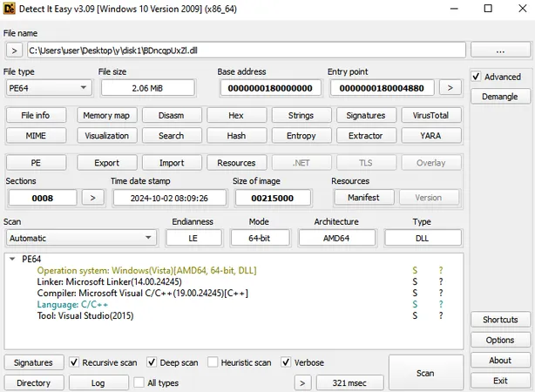Open the Log
Viewport: 535px width, 392px height.
coord(98,382)
